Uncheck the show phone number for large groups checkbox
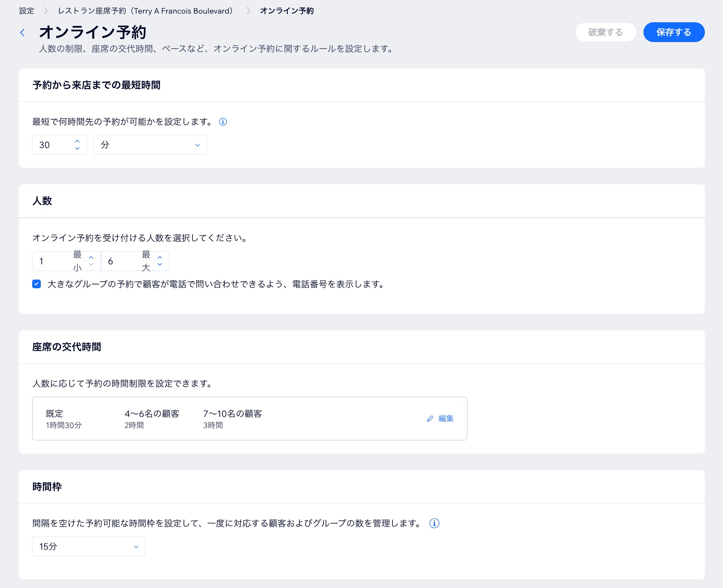 point(37,284)
